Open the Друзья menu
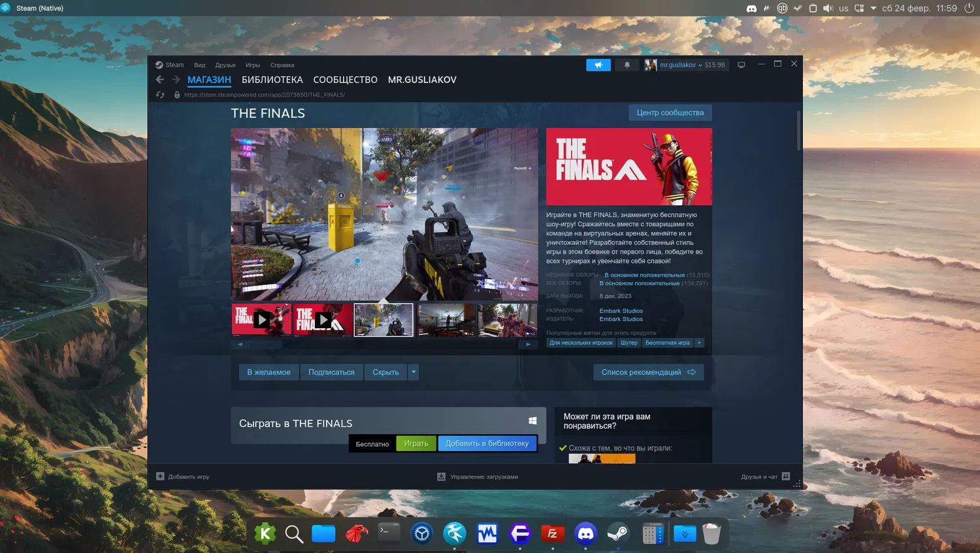Screen dimensions: 980x553 click(x=225, y=65)
